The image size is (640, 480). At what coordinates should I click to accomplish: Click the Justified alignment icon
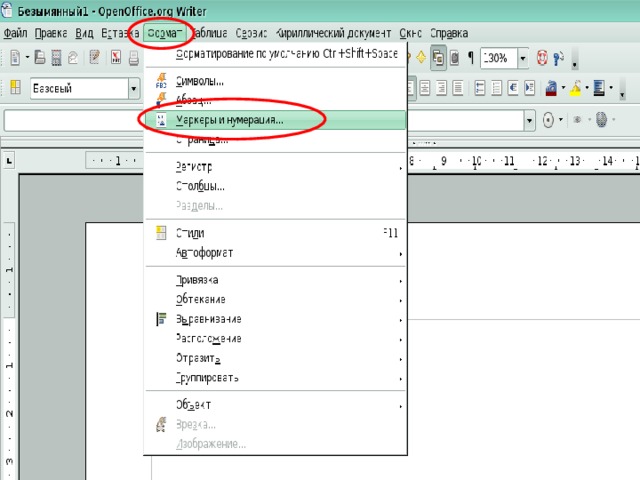pyautogui.click(x=458, y=88)
